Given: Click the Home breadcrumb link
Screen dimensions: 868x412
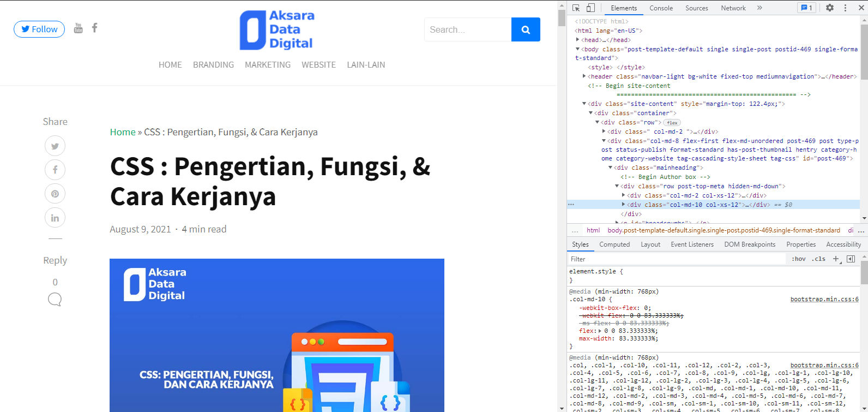Looking at the screenshot, I should click(123, 132).
